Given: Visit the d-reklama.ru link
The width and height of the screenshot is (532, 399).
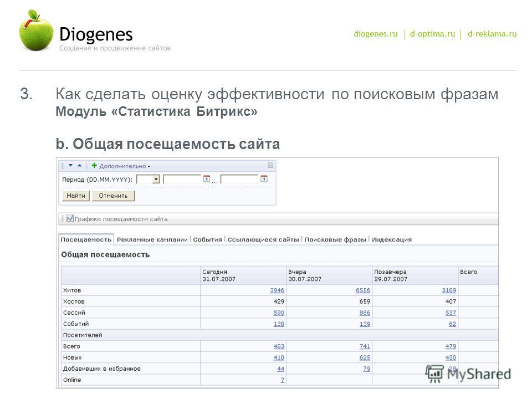Looking at the screenshot, I should [x=492, y=34].
